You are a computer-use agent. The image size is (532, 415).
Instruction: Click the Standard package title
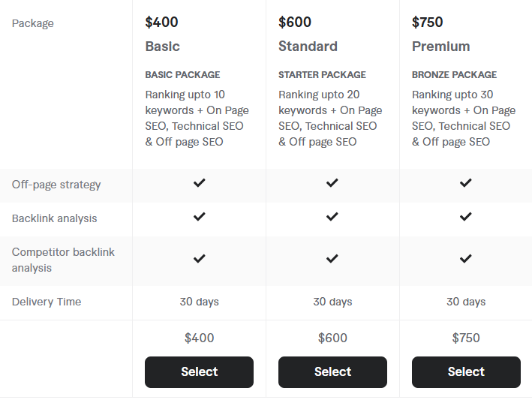308,47
